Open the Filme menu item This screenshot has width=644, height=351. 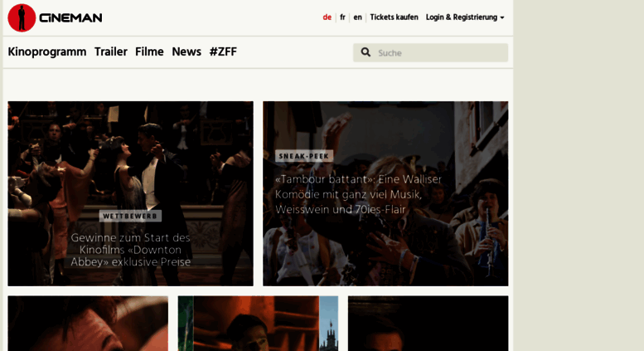(149, 51)
